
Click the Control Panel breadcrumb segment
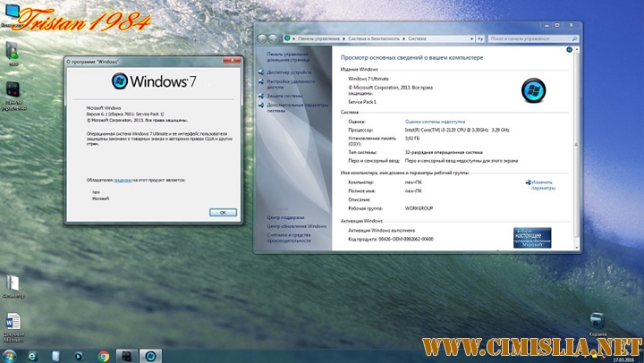(x=317, y=38)
